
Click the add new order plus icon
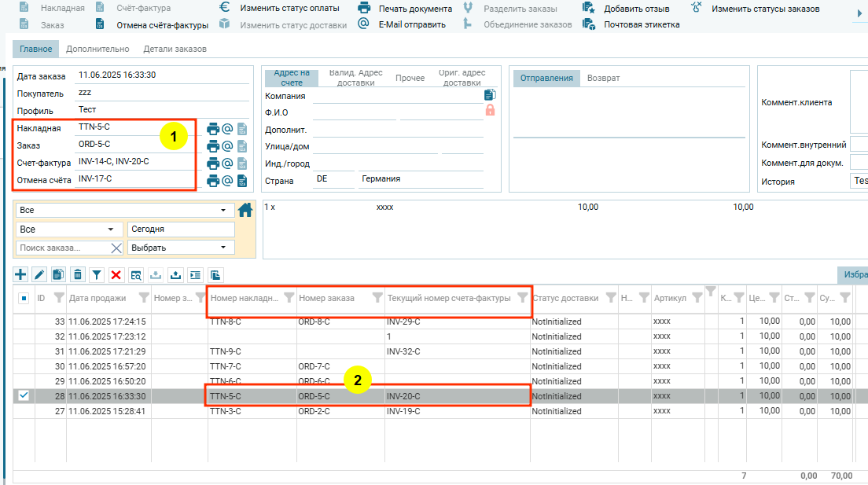tap(20, 274)
